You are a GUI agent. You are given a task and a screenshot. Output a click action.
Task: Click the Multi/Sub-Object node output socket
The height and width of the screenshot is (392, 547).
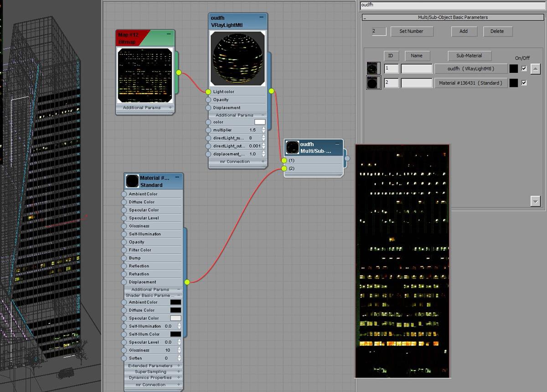click(347, 158)
